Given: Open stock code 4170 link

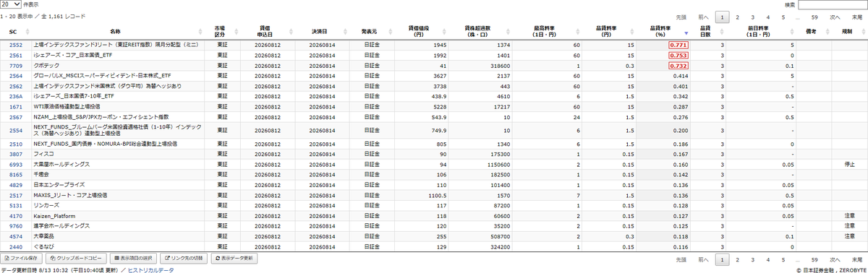Looking at the screenshot, I should click(16, 216).
